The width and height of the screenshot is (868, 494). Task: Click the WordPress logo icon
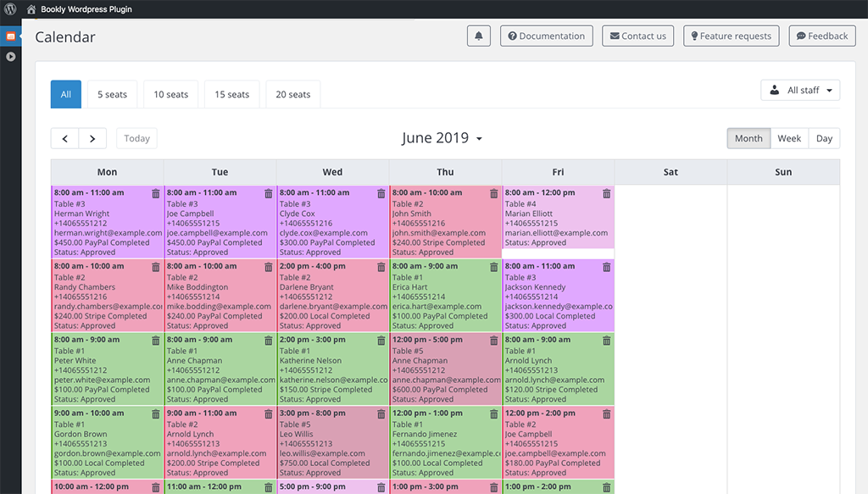(x=10, y=8)
